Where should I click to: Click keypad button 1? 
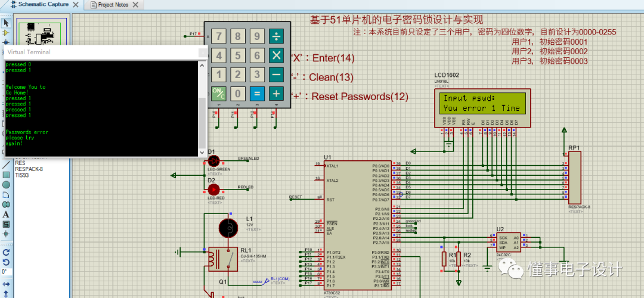pyautogui.click(x=219, y=74)
